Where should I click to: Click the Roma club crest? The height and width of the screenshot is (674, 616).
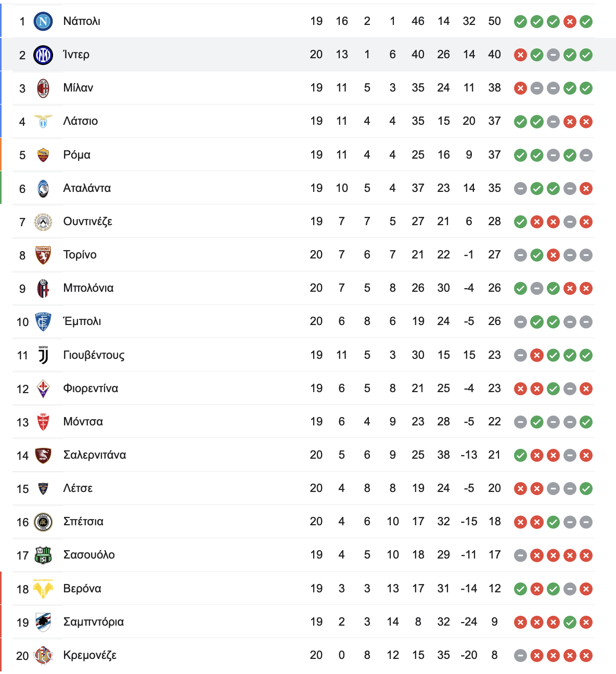[x=43, y=155]
